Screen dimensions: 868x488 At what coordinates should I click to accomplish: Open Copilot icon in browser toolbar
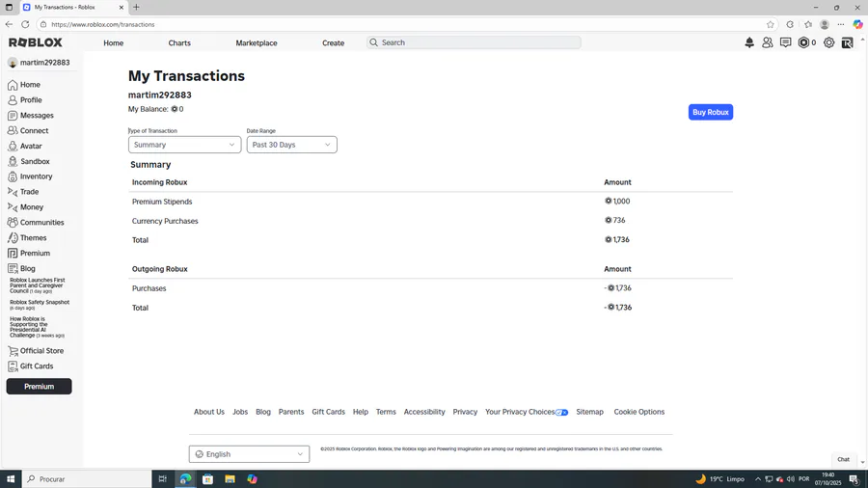pyautogui.click(x=857, y=24)
